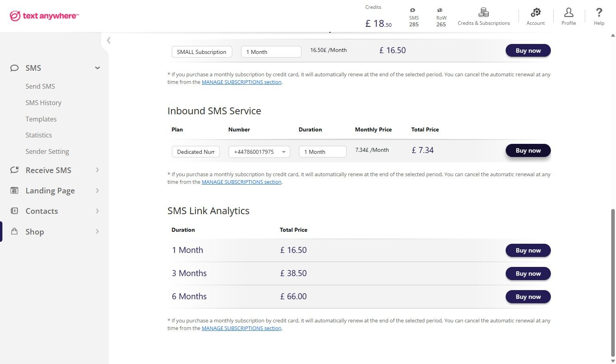Click the RoW credits icon showing 265

coord(441,16)
